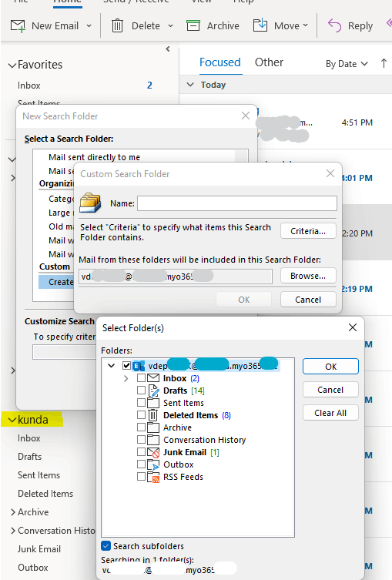Viewport: 392px width, 580px height.
Task: Switch to the Other tab
Action: tap(269, 62)
